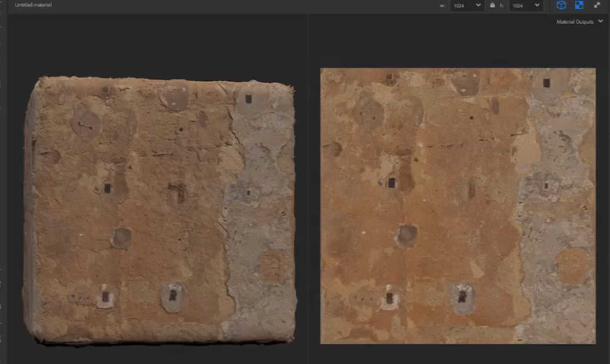Open the width 1024 dropdown
The height and width of the screenshot is (364, 610).
tap(467, 5)
